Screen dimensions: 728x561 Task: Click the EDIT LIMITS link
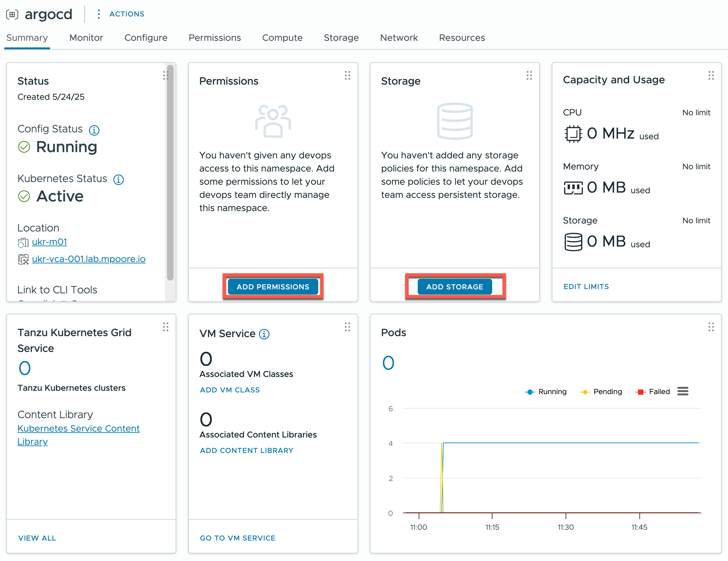point(586,286)
